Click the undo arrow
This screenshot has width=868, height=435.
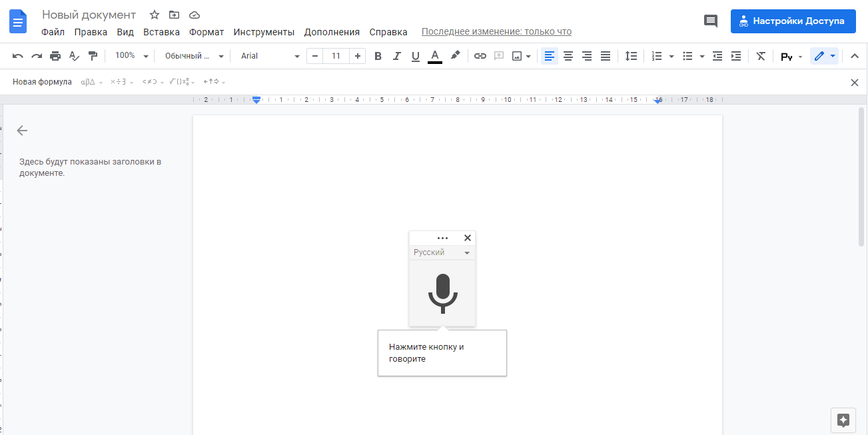point(18,56)
